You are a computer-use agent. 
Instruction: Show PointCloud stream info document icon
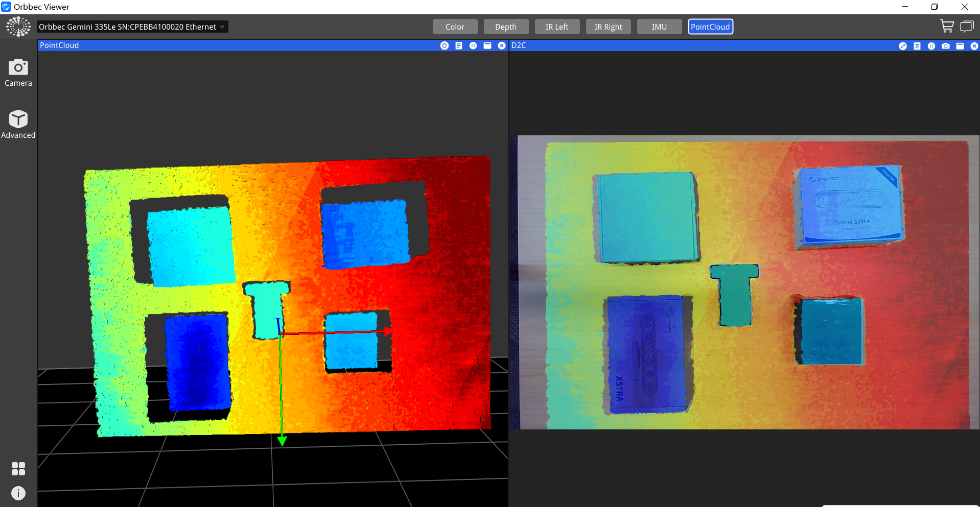[459, 45]
